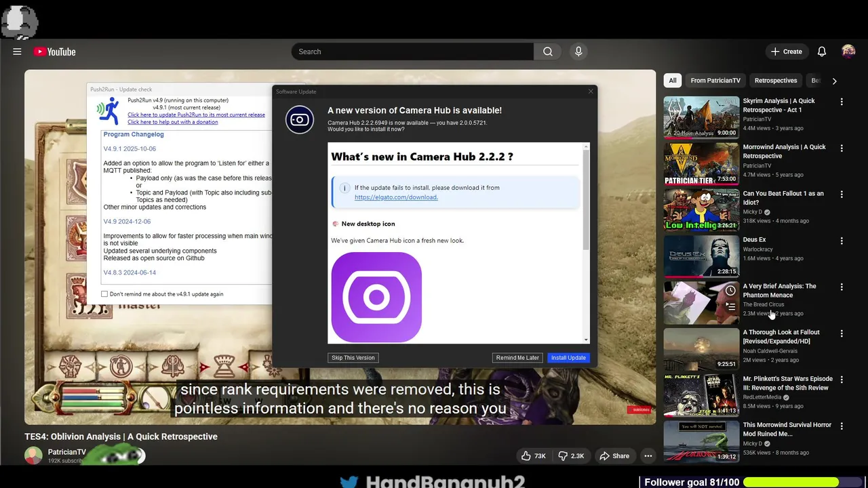Screen dimensions: 868x488
Task: Click Skip This Version button
Action: point(353,358)
